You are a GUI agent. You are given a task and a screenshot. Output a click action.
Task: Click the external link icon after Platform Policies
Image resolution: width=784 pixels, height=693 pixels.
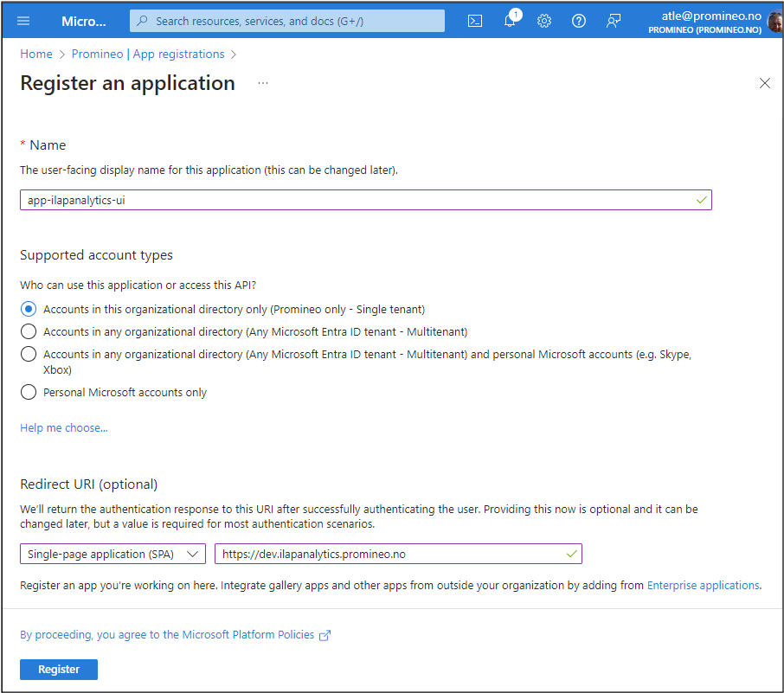tap(325, 635)
